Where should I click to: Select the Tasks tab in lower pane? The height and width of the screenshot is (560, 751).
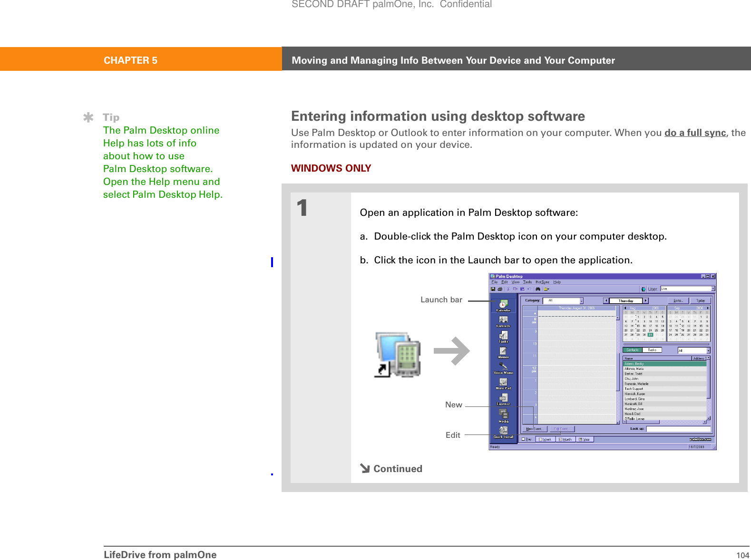coord(652,350)
